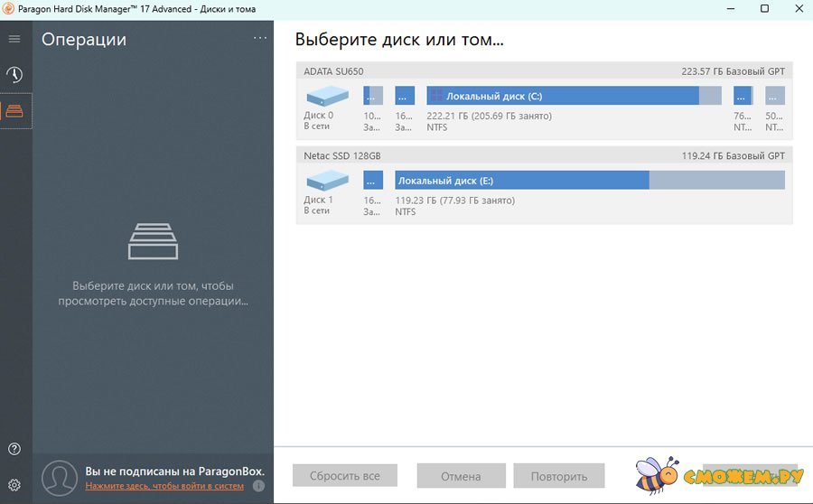Screen dimensions: 813x504
Task: Select the Disks and Volumes sidebar icon
Action: (x=14, y=111)
